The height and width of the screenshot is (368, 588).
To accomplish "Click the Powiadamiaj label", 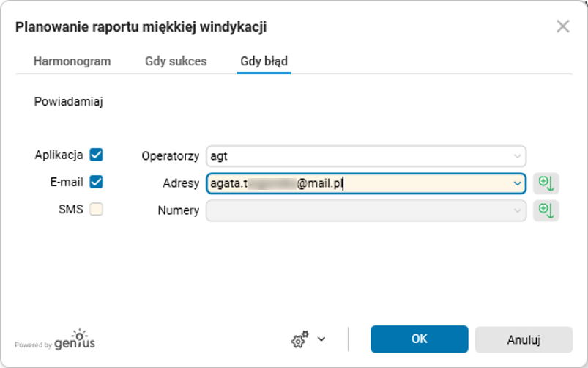I will click(69, 101).
